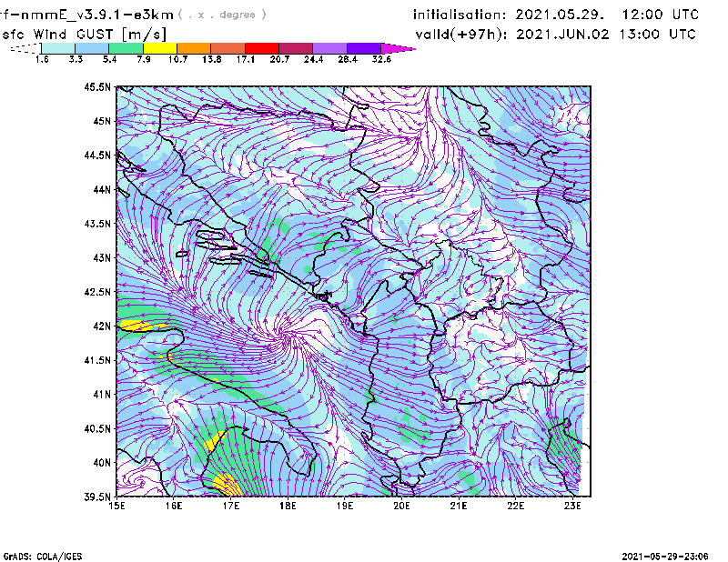The height and width of the screenshot is (562, 728).
Task: Click the light cyan legend swatch
Action: click(58, 48)
